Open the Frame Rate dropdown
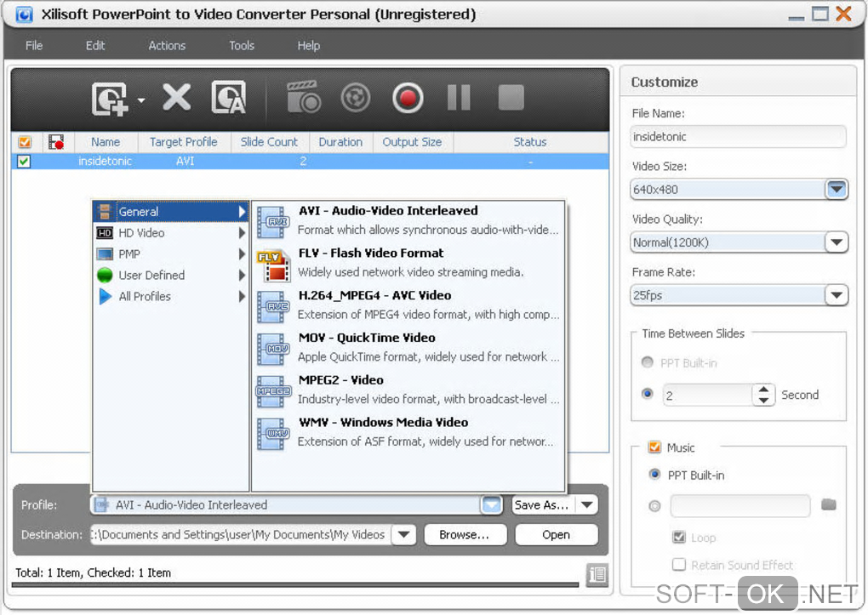Screen dimensions: 868x615 (x=837, y=296)
